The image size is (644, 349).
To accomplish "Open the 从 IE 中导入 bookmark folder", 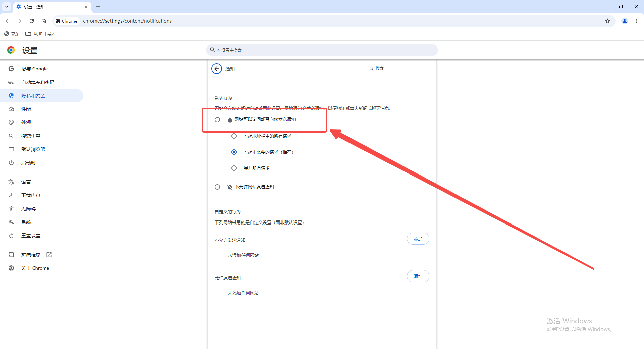I will 41,34.
